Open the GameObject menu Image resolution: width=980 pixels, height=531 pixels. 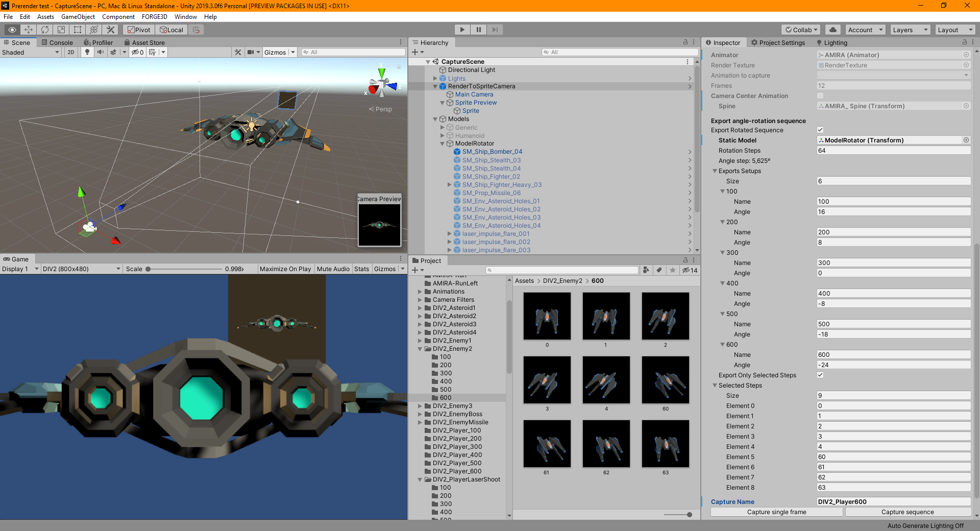(x=78, y=17)
